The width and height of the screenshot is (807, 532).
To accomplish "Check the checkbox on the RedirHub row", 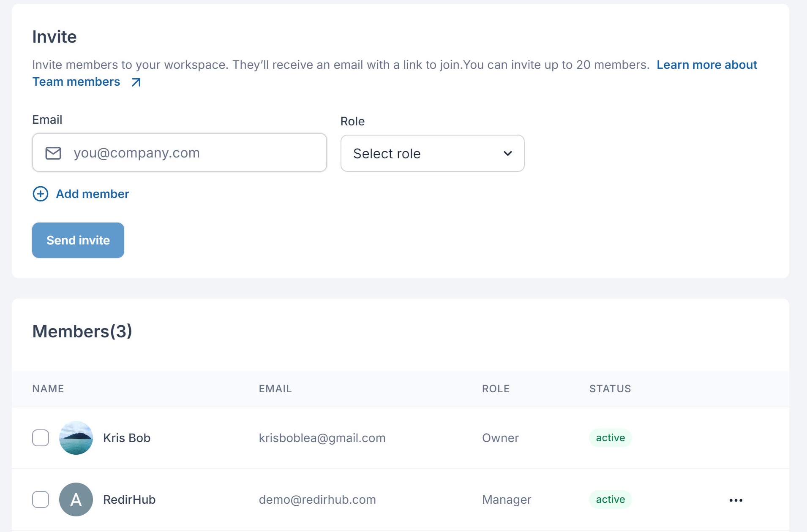I will pyautogui.click(x=40, y=499).
